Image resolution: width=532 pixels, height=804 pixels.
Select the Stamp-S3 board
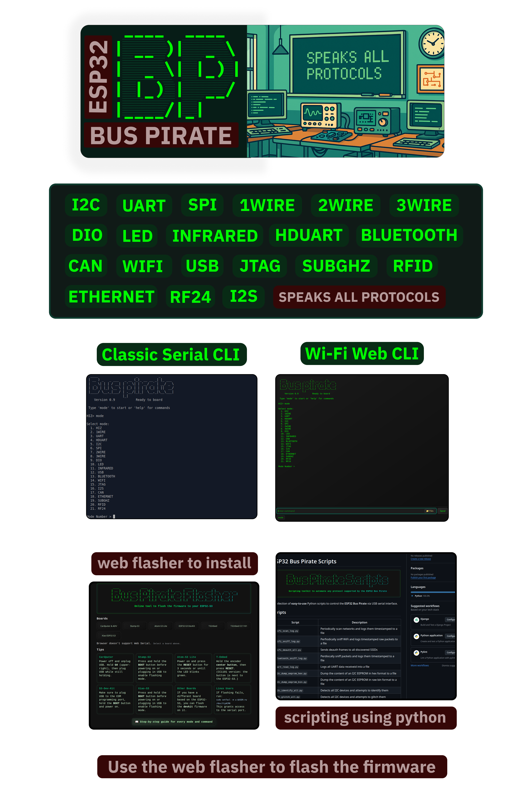[x=135, y=626]
